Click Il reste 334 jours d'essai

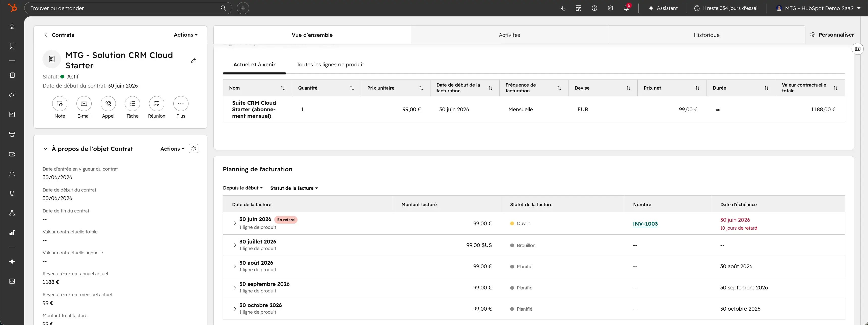(x=725, y=8)
